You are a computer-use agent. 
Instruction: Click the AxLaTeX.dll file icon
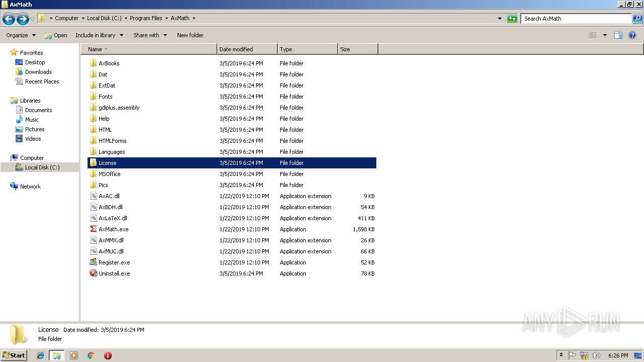(93, 218)
